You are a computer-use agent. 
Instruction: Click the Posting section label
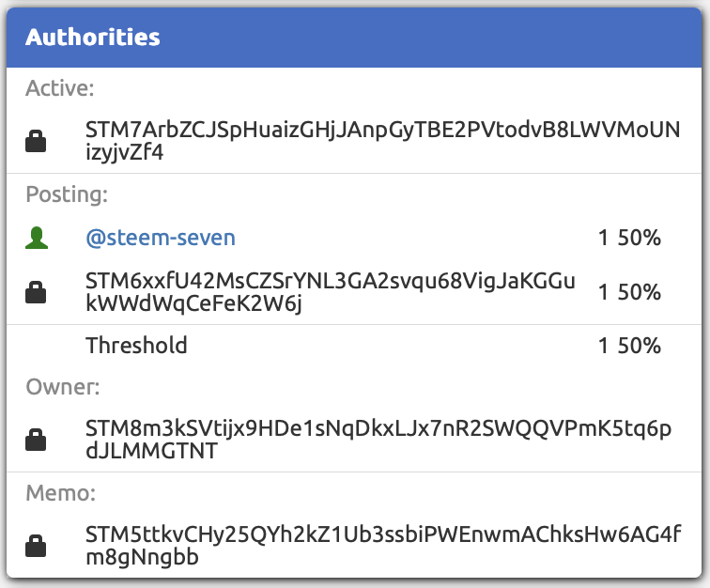pos(67,195)
